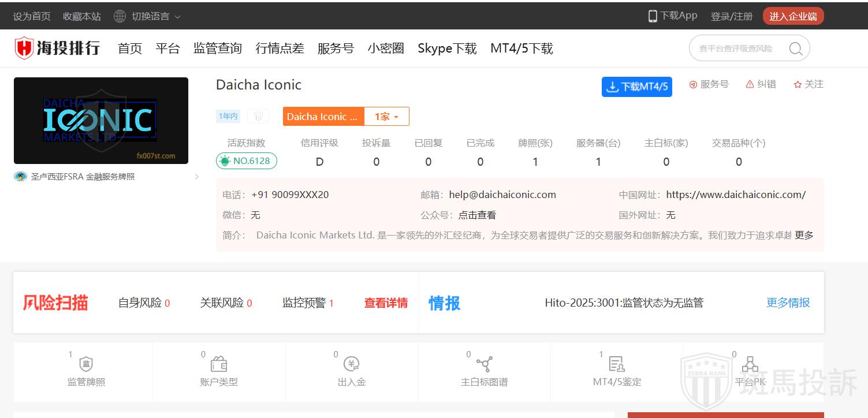Expand the 1家 company dropdown
This screenshot has height=418, width=868.
tap(386, 117)
